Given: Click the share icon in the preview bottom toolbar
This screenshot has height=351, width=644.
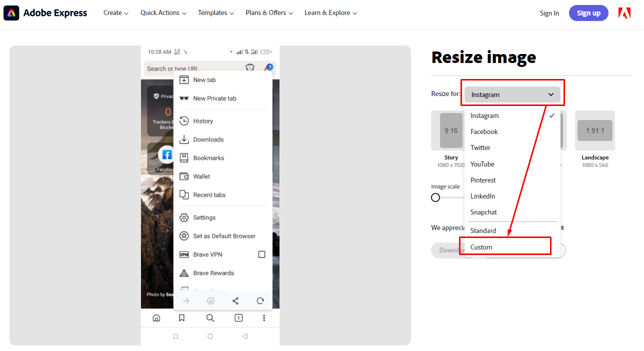Looking at the screenshot, I should tap(235, 300).
